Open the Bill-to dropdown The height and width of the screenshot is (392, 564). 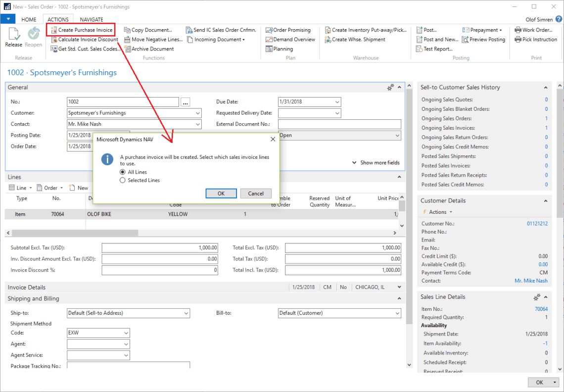pyautogui.click(x=397, y=313)
